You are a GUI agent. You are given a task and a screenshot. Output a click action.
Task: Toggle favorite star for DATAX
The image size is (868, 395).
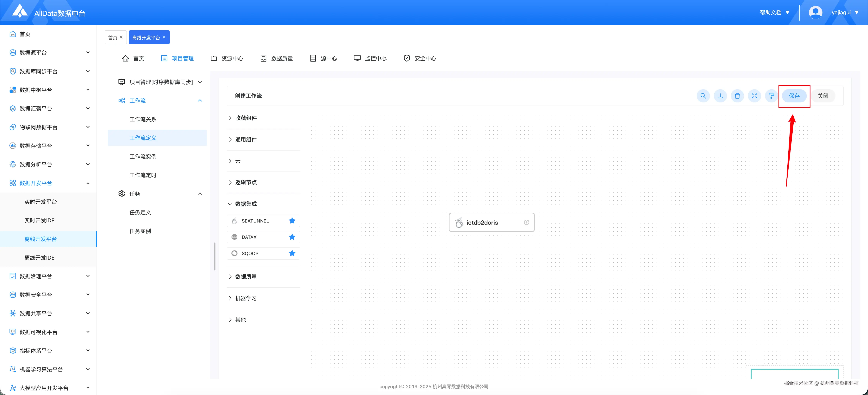[292, 237]
